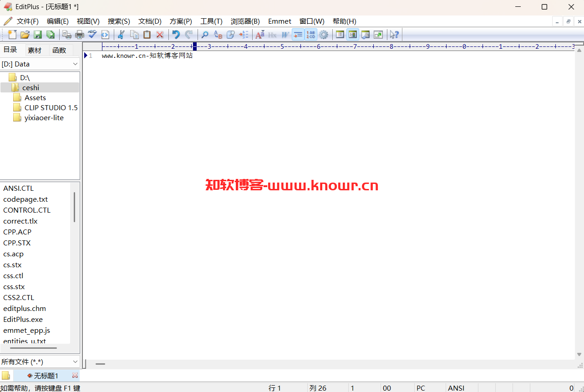
Task: Open the 方案(P) menu
Action: click(181, 21)
